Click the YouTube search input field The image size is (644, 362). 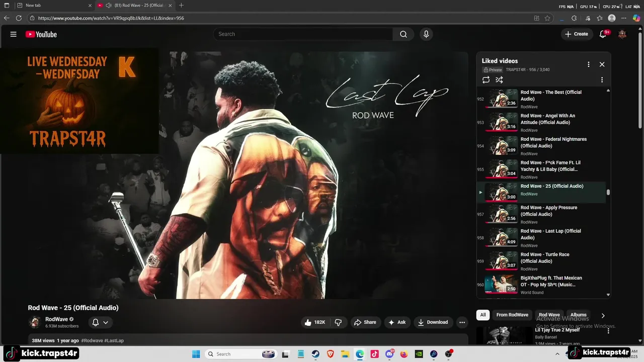(303, 34)
